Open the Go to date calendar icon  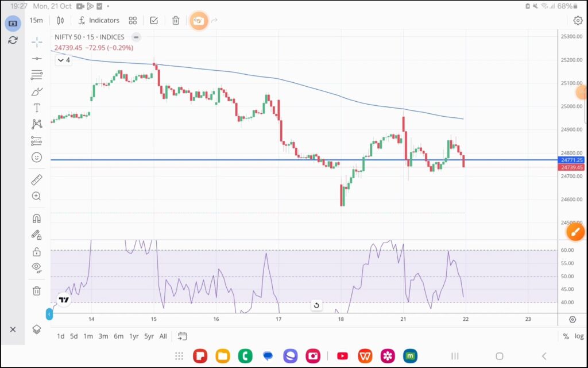pyautogui.click(x=182, y=336)
